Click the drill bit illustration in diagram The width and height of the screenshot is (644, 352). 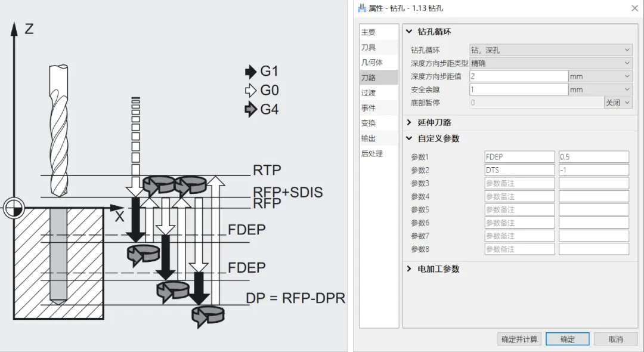[x=58, y=130]
